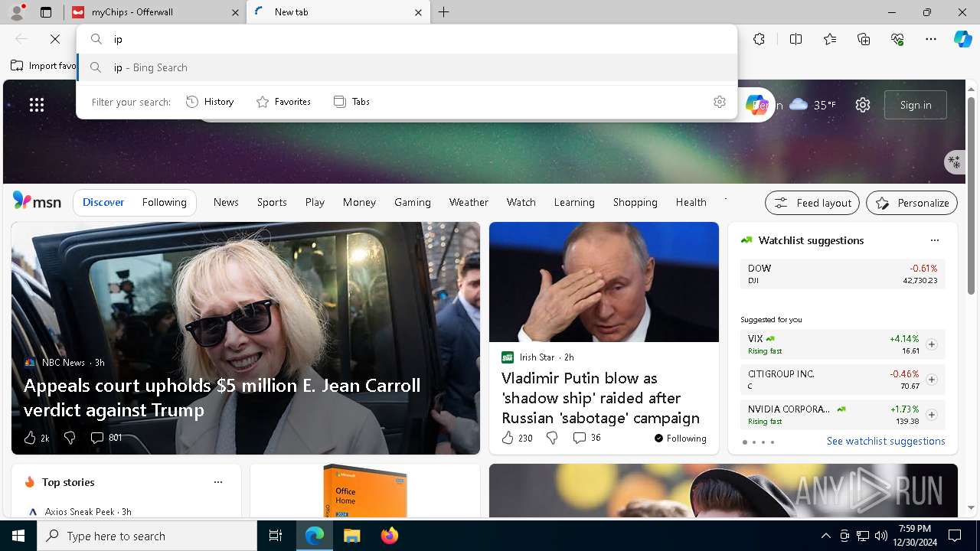Open See watchlist suggestions link

(x=886, y=441)
